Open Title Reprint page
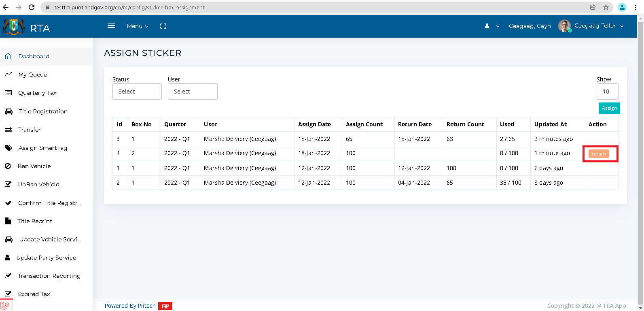Viewport: 644px width, 311px height. (34, 221)
